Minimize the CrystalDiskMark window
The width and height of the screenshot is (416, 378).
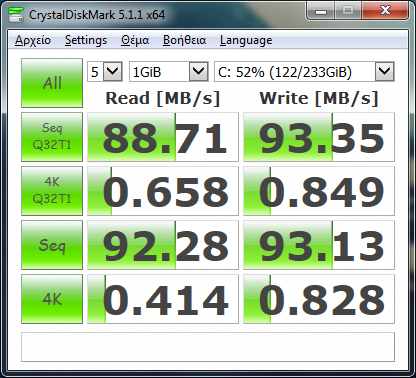(321, 12)
